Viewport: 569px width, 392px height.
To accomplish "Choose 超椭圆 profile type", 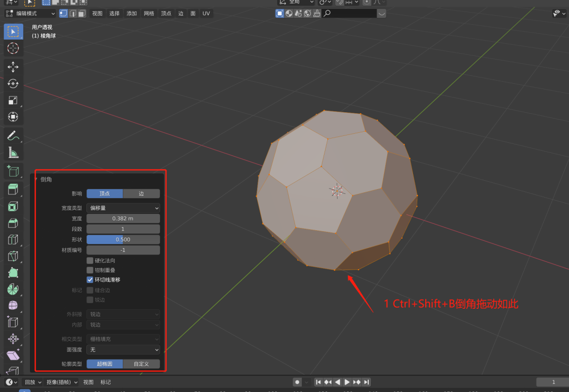I will 105,364.
